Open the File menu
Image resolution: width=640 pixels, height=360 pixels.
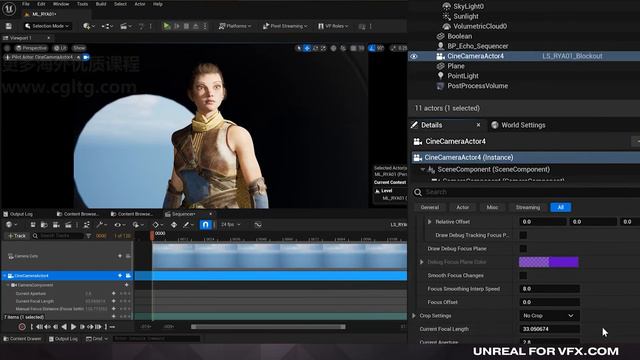pos(26,4)
